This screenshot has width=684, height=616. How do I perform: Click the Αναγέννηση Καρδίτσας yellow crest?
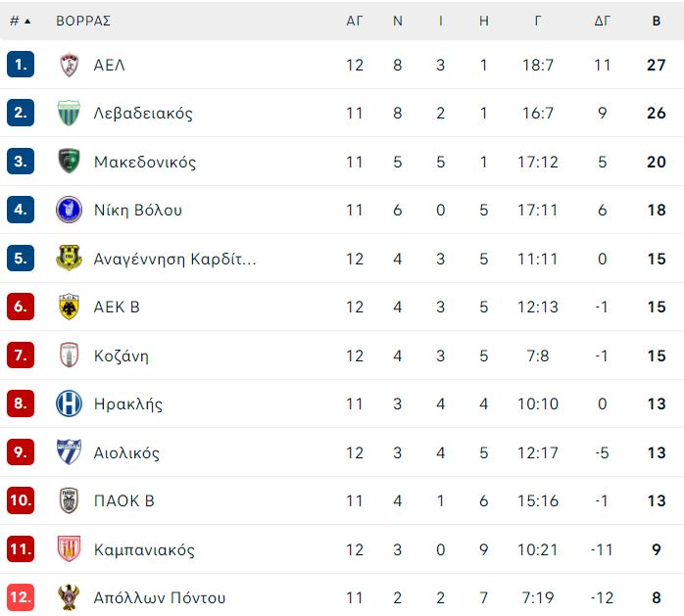(x=69, y=259)
